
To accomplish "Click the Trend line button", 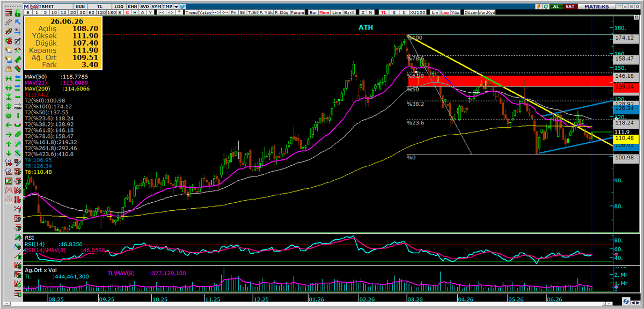I will coord(192,12).
